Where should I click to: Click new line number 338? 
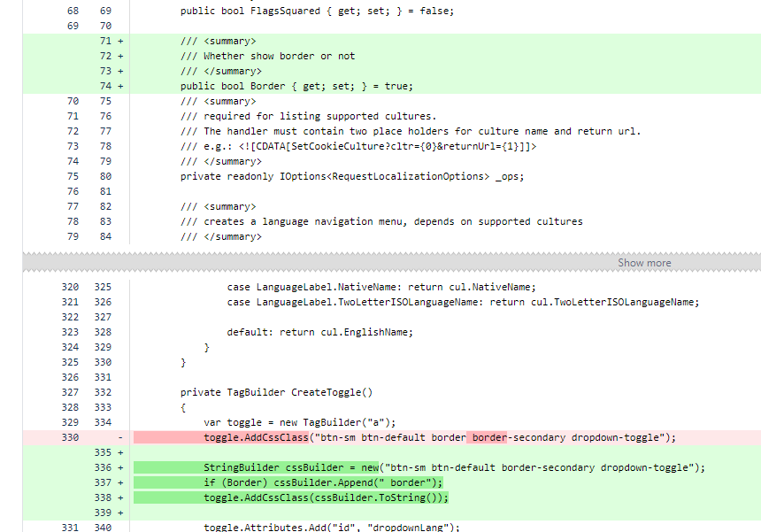(103, 497)
